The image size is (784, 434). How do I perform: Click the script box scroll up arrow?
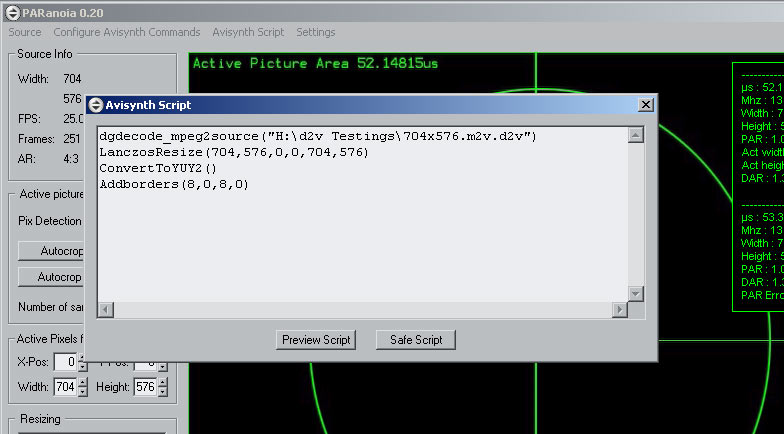[636, 135]
